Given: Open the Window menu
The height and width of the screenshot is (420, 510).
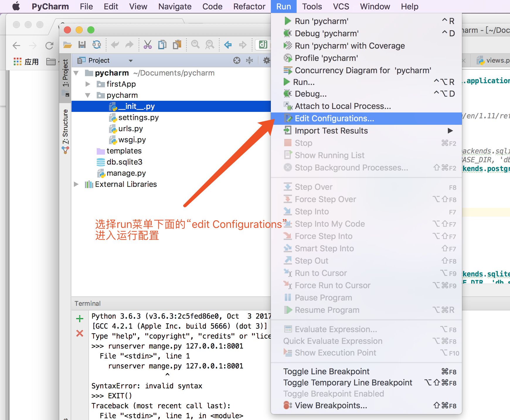Looking at the screenshot, I should coord(375,6).
